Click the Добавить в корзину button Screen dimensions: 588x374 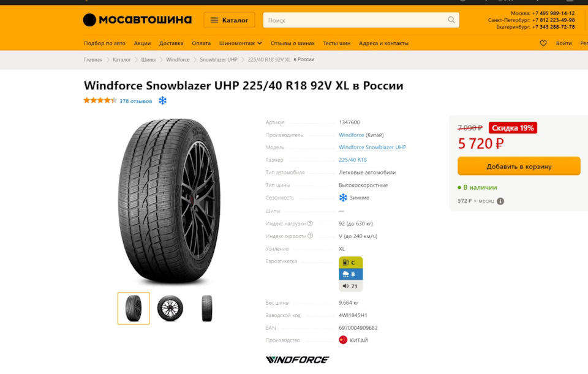518,166
